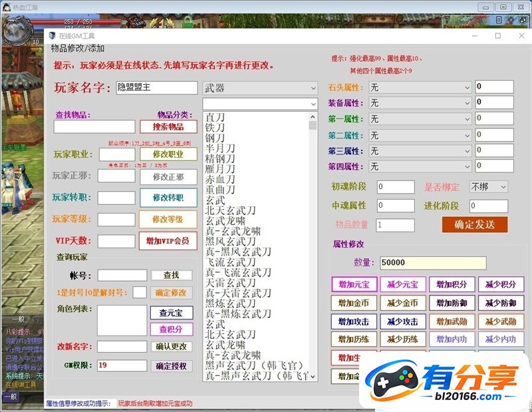Screen dimensions: 532x412
Task: Click the VIP天数 input field
Action: coord(116,241)
